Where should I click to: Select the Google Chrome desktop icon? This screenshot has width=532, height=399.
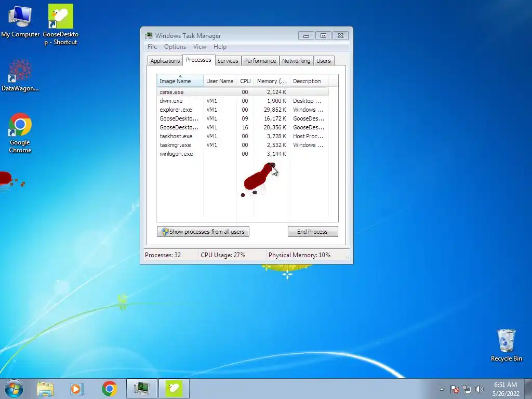(x=20, y=133)
